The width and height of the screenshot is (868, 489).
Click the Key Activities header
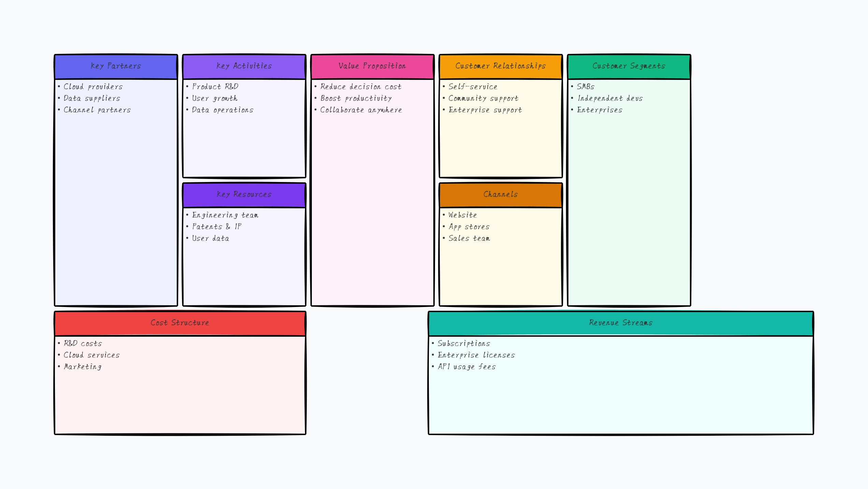tap(244, 66)
